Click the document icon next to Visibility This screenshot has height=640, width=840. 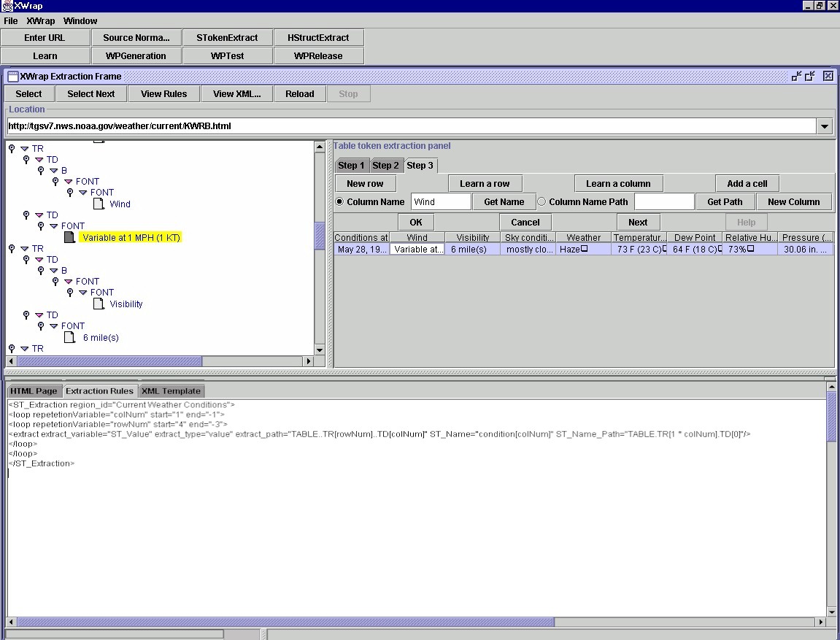tap(99, 304)
